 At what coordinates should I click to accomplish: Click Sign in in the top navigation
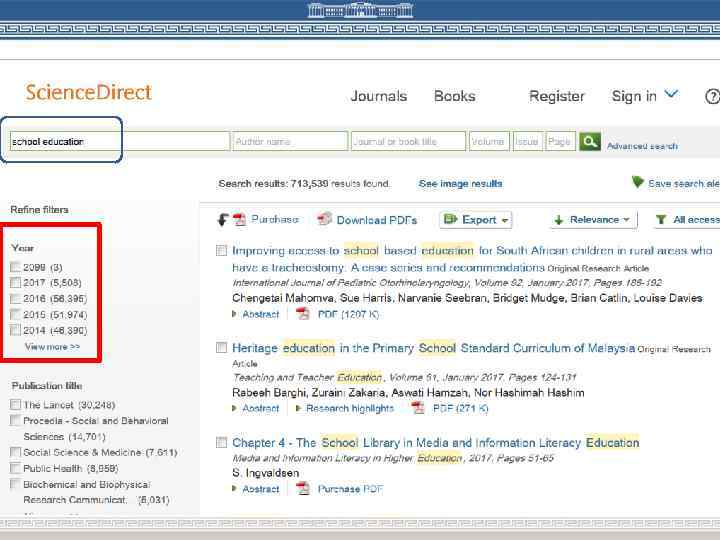click(634, 96)
